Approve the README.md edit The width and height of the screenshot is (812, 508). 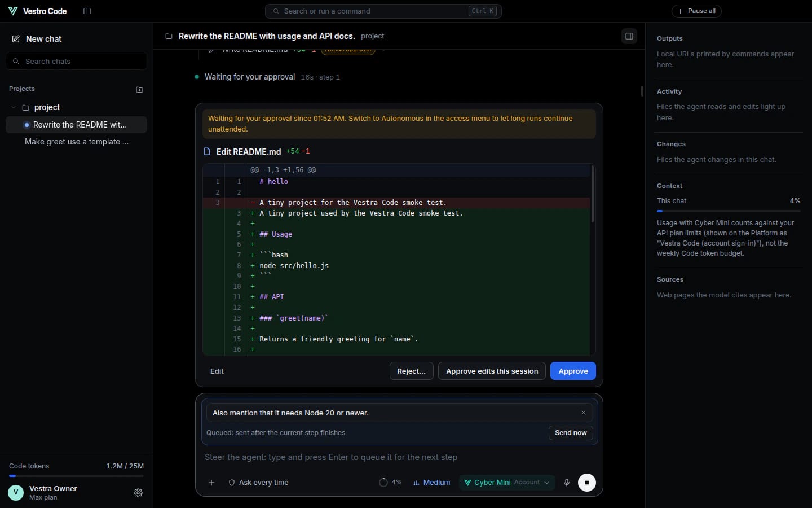tap(573, 371)
